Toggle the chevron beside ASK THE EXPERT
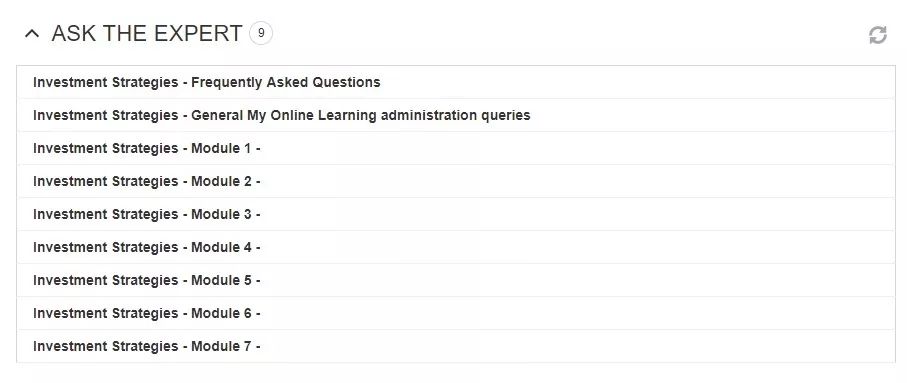Screen dimensions: 907x383 click(x=32, y=34)
